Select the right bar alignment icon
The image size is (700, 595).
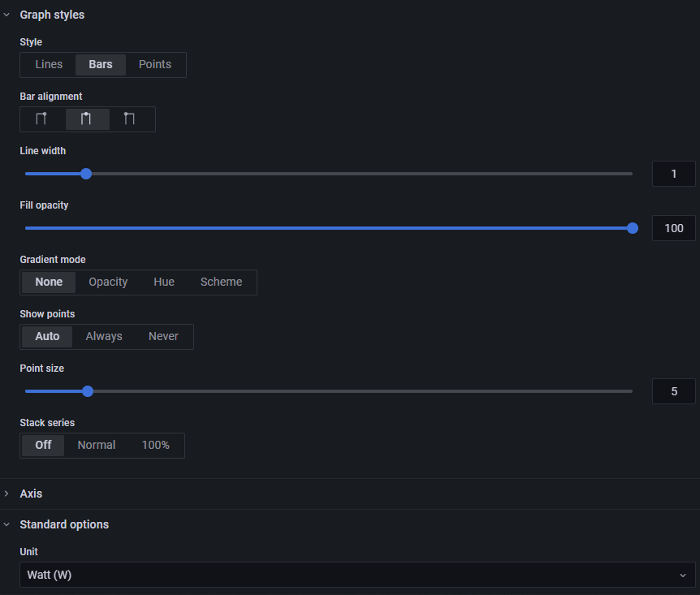coord(130,119)
